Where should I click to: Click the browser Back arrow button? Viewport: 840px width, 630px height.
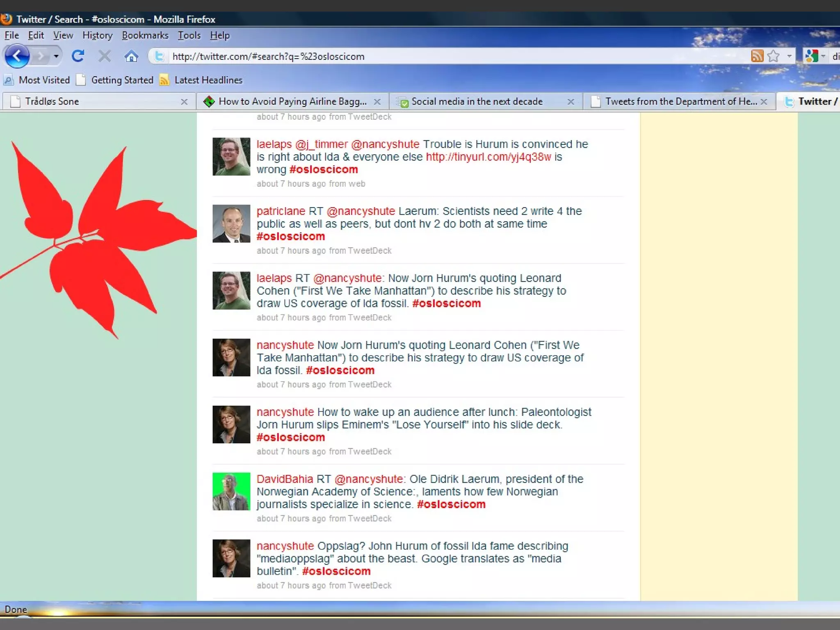[17, 56]
